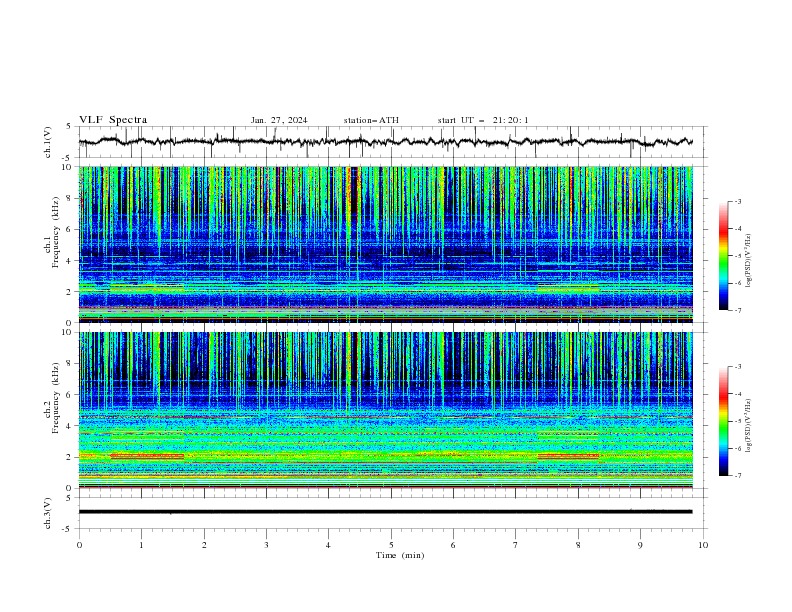Click the "3" tick on Time axis

(x=266, y=545)
